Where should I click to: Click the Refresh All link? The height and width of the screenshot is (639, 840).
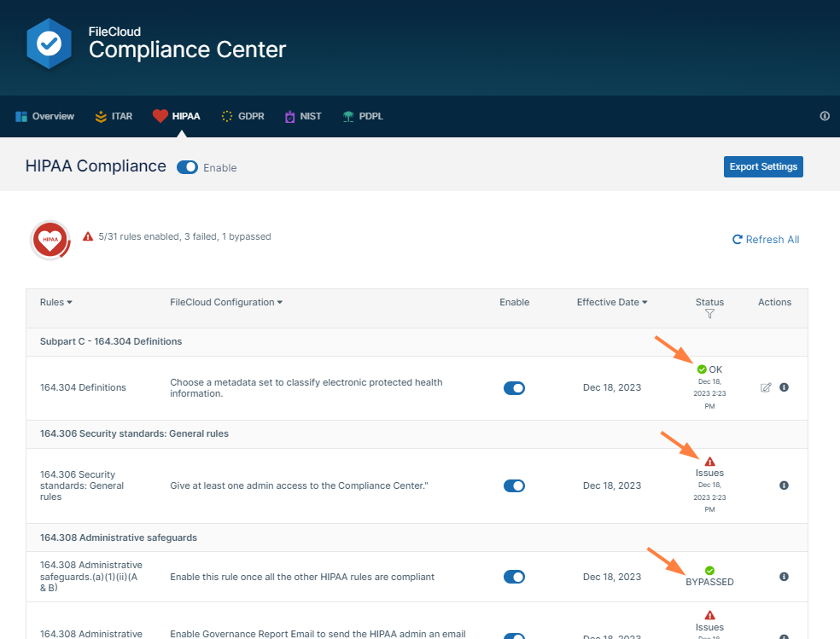click(x=766, y=240)
